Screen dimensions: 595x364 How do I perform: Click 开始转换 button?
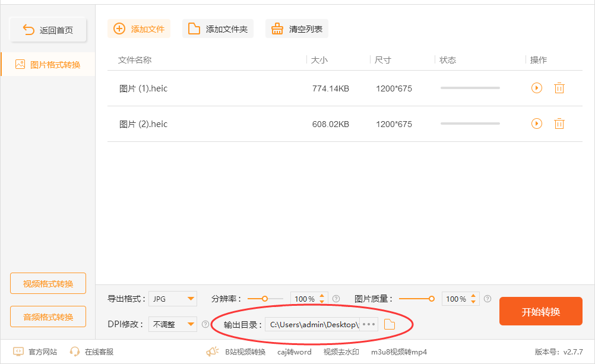[541, 311]
